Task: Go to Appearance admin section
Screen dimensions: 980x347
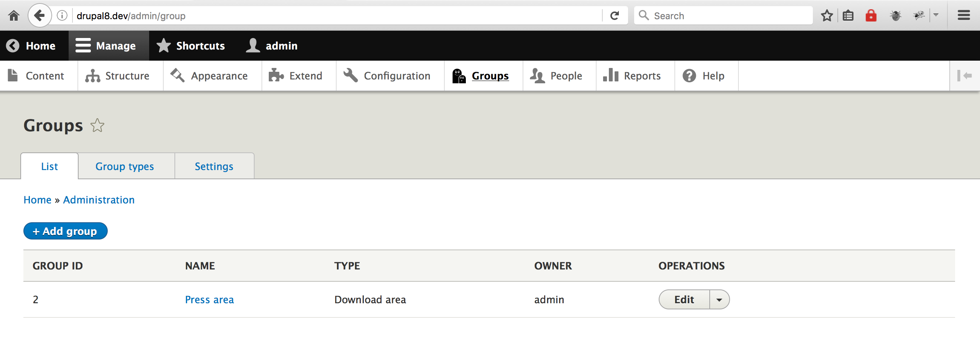Action: [212, 76]
